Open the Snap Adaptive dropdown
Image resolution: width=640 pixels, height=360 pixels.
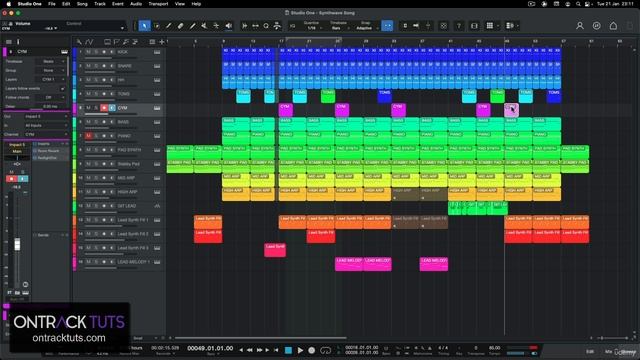tap(365, 28)
